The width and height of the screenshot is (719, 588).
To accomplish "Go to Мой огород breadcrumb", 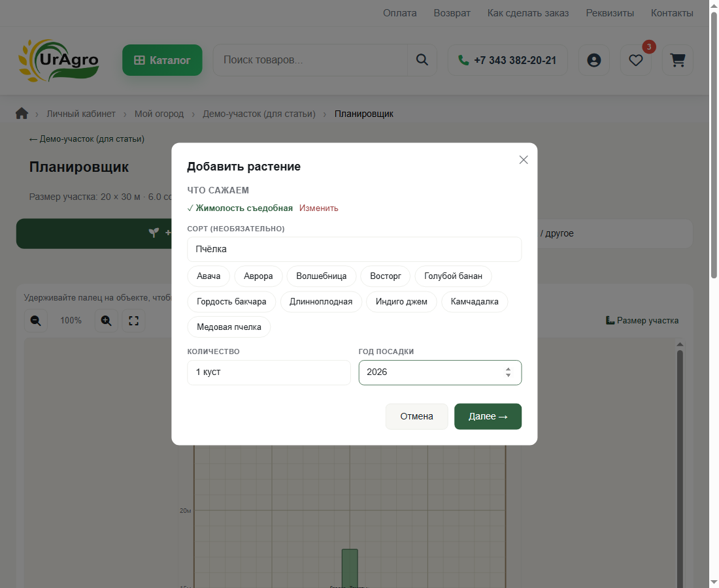I will coord(159,114).
